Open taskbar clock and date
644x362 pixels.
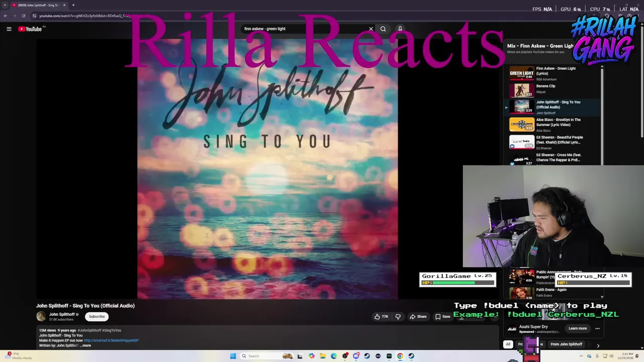click(625, 356)
